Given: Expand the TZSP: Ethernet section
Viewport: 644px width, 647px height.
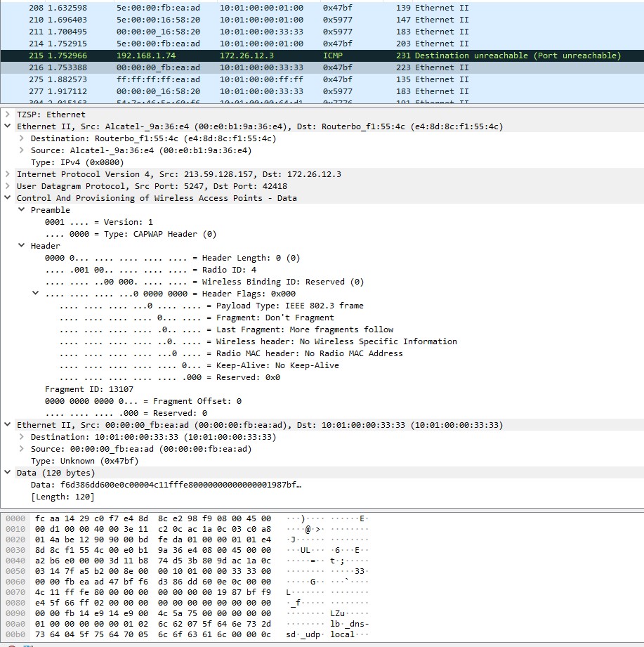Looking at the screenshot, I should (8, 114).
